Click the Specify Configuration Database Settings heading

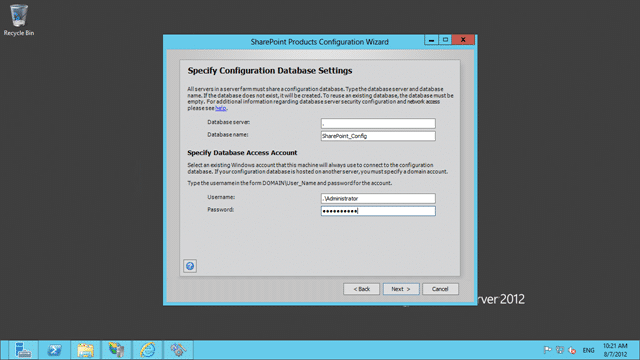[x=269, y=71]
